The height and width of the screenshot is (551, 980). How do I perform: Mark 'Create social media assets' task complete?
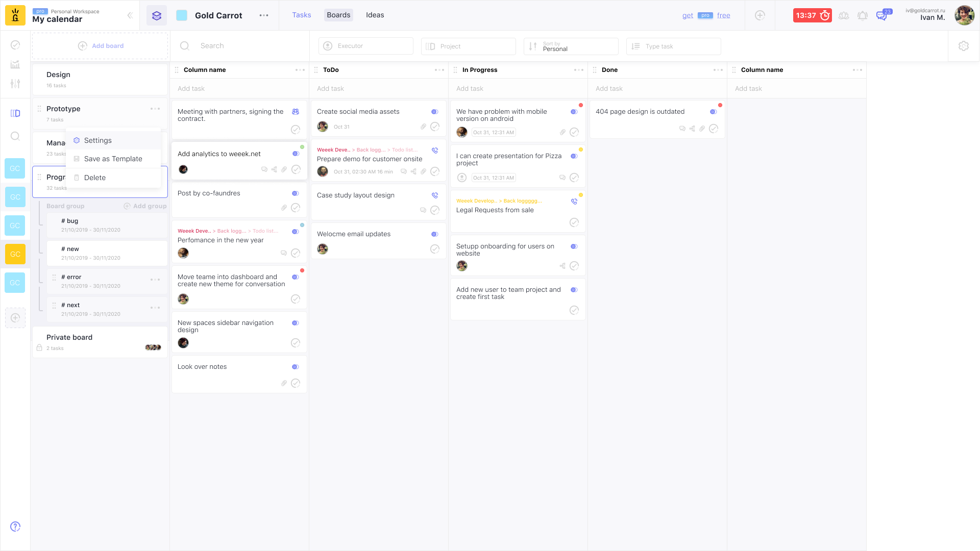[435, 127]
